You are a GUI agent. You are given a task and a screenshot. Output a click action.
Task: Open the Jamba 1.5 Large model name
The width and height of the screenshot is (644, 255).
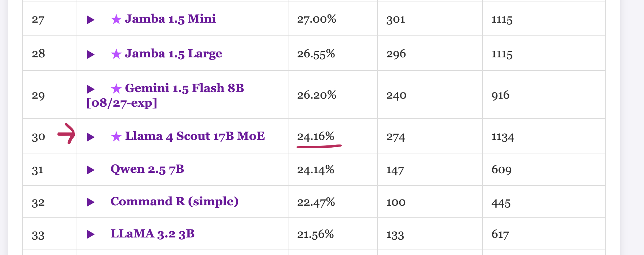click(x=173, y=54)
